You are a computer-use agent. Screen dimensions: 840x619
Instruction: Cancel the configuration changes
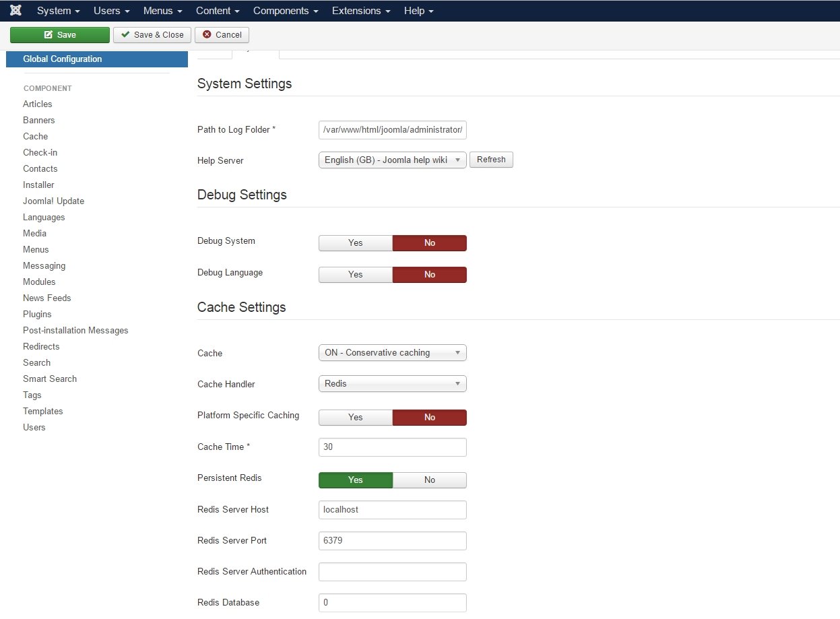tap(222, 35)
